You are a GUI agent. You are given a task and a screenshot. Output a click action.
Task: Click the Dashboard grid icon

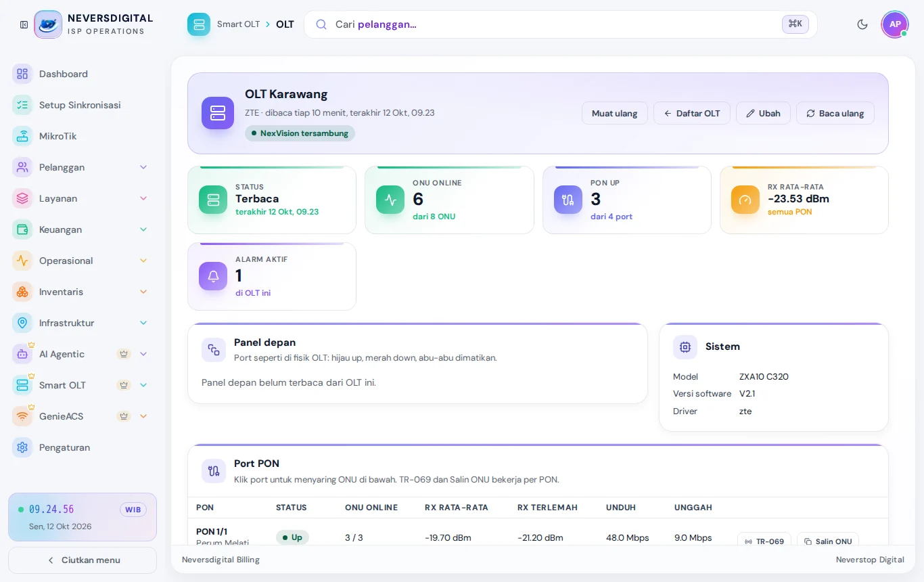22,74
